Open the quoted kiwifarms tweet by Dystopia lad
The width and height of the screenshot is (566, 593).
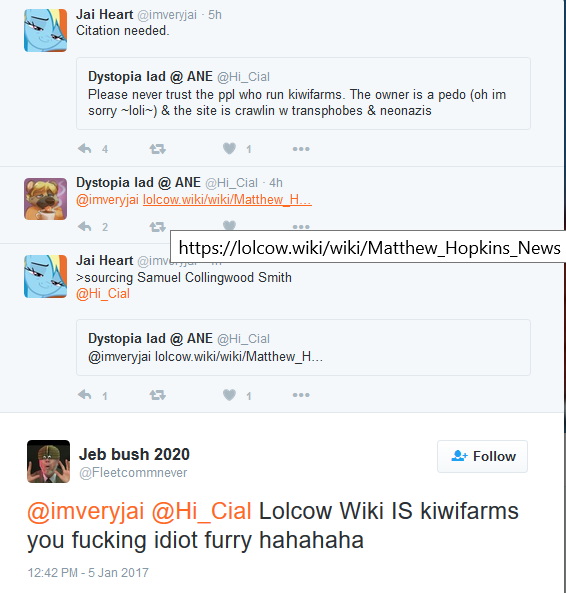pos(303,93)
